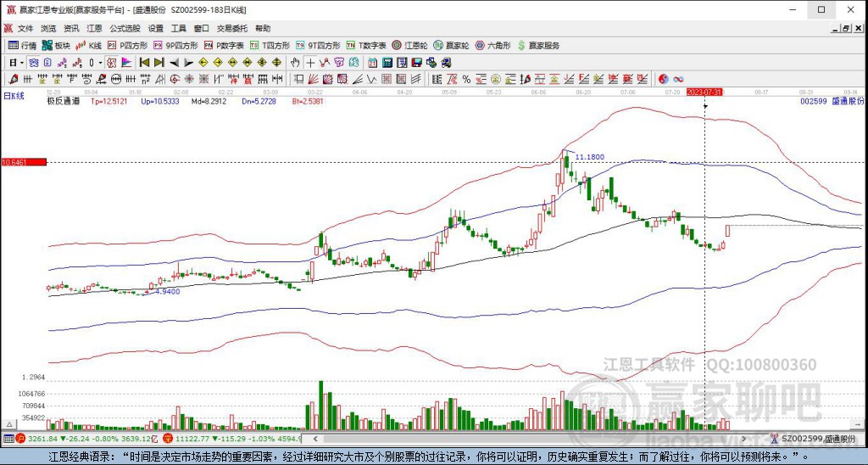Click the 002599 盛通股份 stock label
This screenshot has width=868, height=465.
832,102
